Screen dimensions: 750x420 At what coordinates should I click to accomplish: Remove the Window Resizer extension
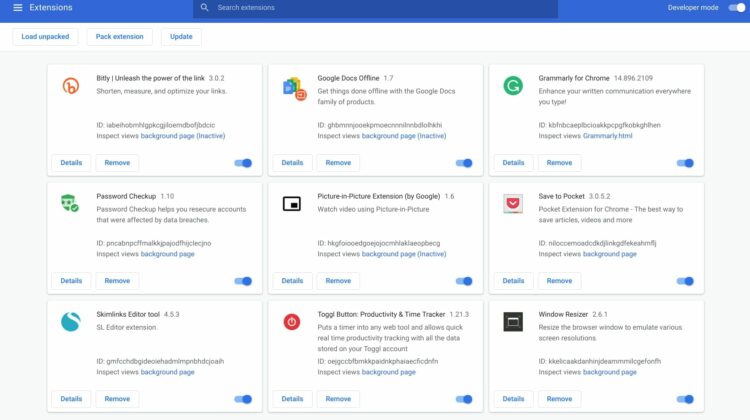559,399
